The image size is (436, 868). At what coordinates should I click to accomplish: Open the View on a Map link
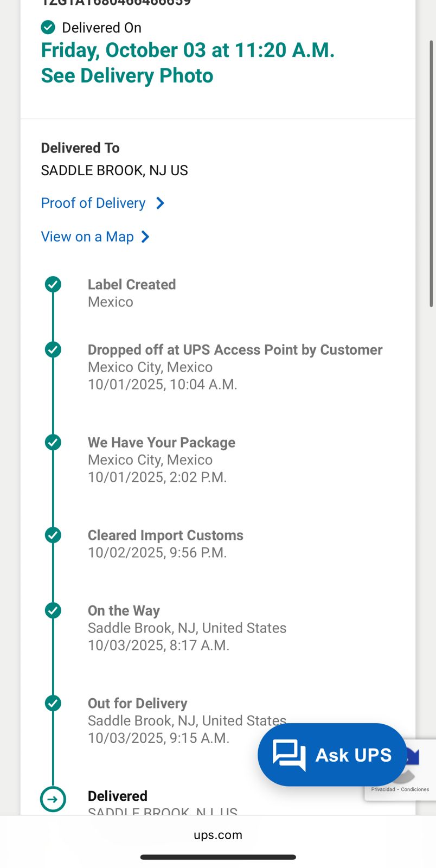[x=87, y=237]
